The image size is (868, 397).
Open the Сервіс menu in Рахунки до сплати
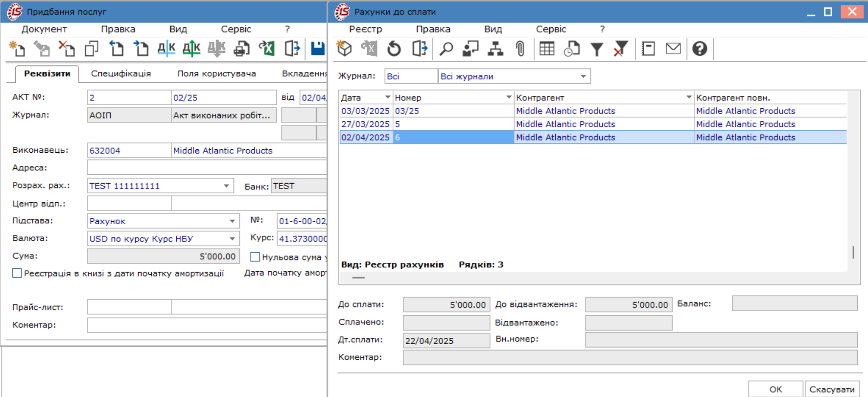click(x=551, y=29)
